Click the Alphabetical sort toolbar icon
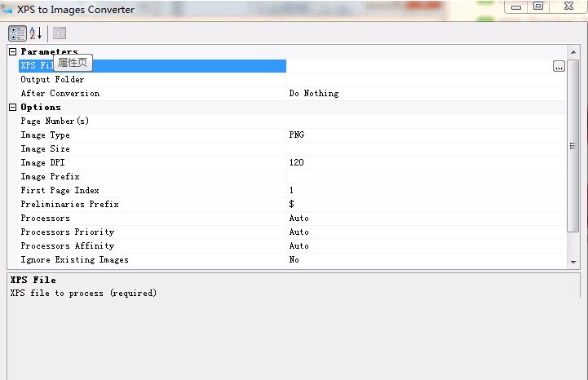Viewport: 588px width, 380px height. coord(35,33)
